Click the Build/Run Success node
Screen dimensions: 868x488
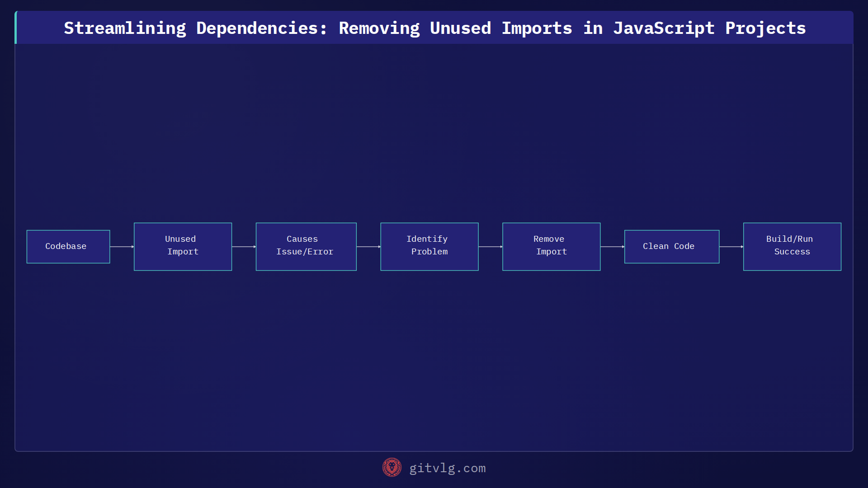(793, 247)
